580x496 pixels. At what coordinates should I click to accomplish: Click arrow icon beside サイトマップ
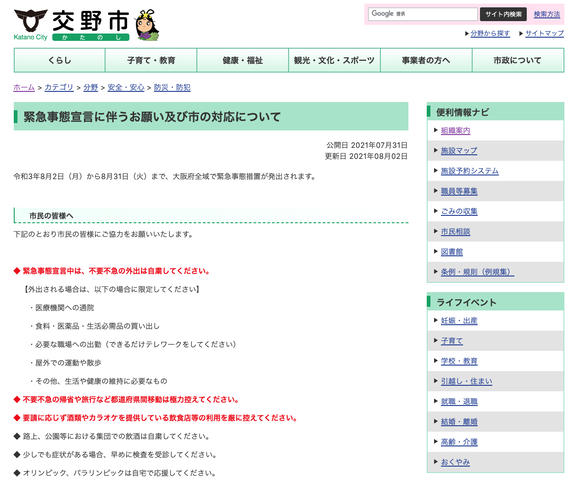[521, 34]
